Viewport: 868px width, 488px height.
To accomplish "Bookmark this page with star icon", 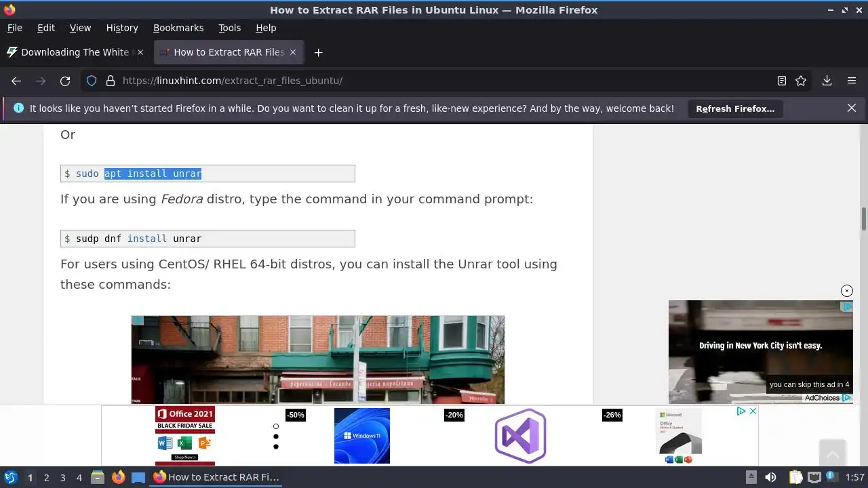I will click(801, 81).
